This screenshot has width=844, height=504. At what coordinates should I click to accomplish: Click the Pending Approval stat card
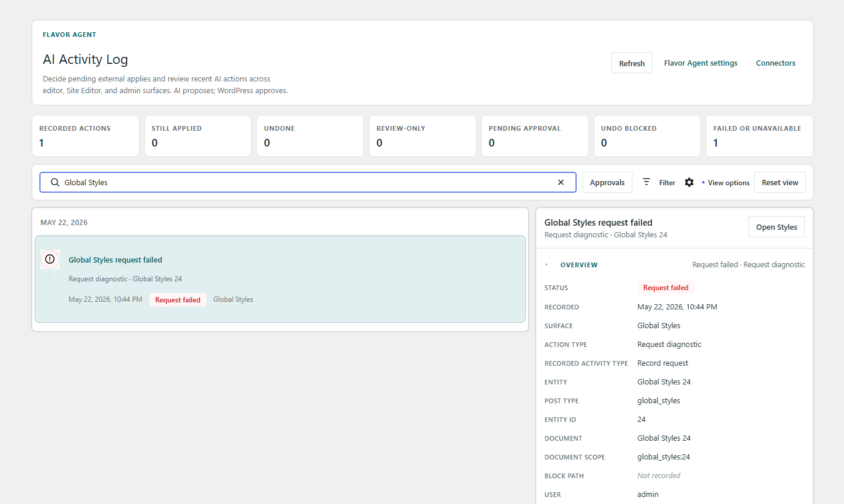pyautogui.click(x=535, y=136)
